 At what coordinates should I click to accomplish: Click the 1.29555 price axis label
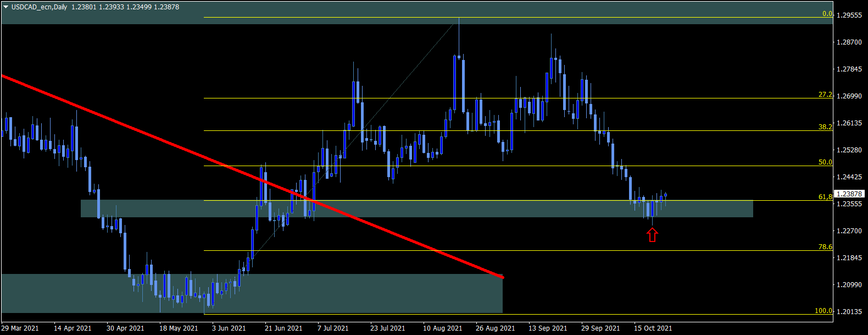click(x=850, y=15)
